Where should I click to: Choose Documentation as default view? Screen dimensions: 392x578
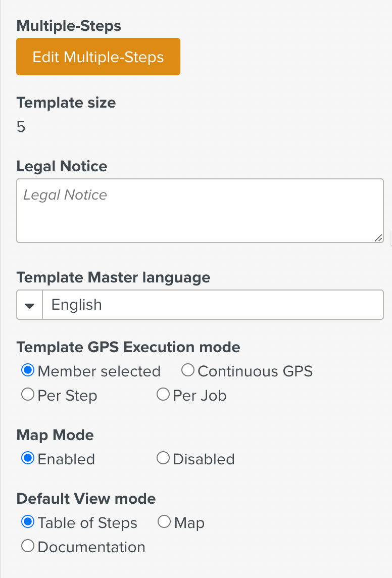click(27, 546)
